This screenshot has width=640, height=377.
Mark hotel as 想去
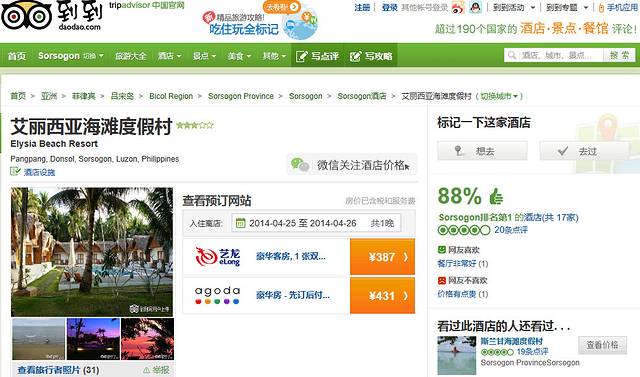click(x=482, y=151)
